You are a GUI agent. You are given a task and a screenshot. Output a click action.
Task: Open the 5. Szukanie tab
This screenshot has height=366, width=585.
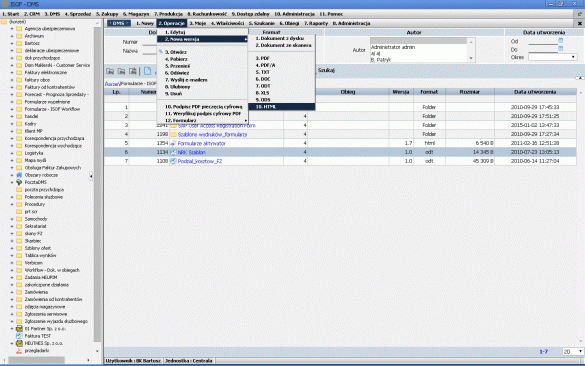pos(262,23)
